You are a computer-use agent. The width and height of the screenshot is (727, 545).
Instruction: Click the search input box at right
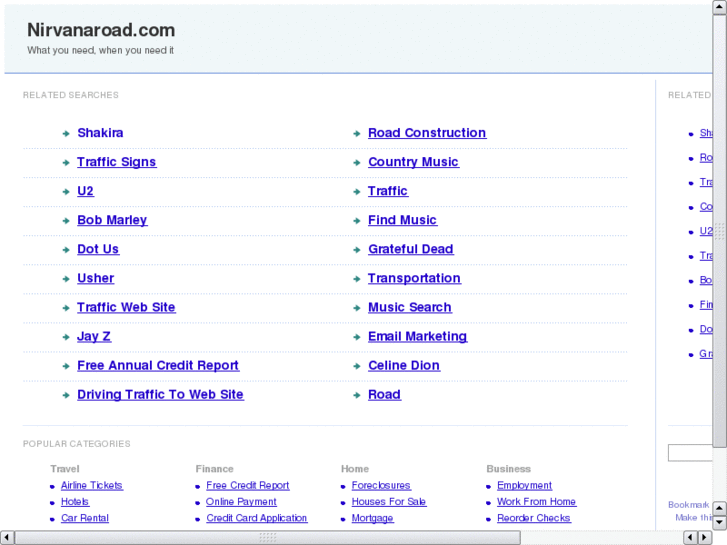tap(690, 453)
